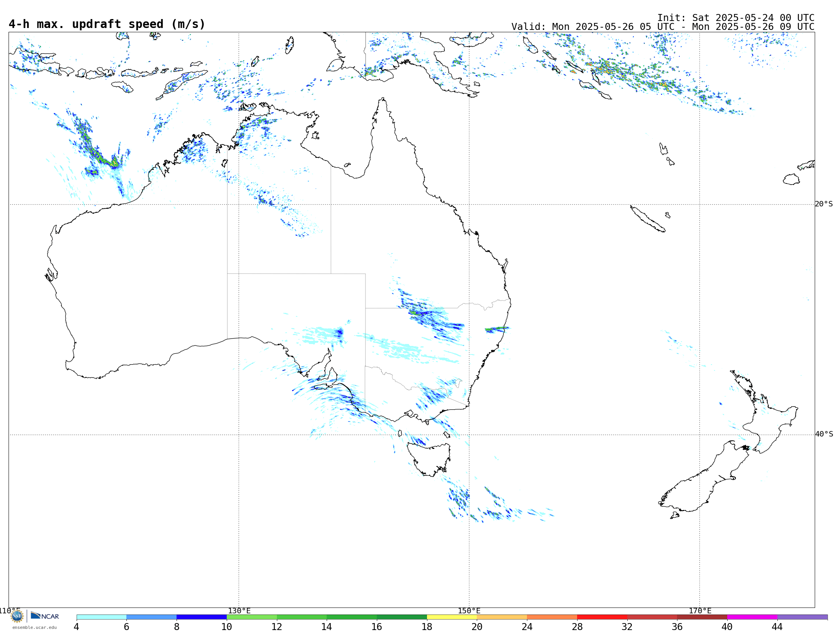Viewport: 840px width, 632px height.
Task: Click the plot title "4-h max. updraft speed (m/s)"
Action: pyautogui.click(x=107, y=24)
